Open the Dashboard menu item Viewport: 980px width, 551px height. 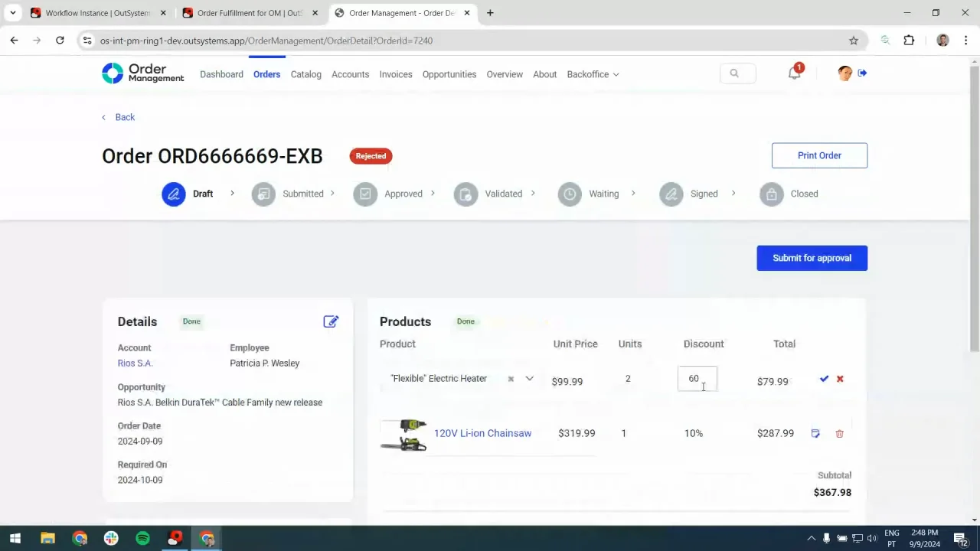tap(221, 74)
